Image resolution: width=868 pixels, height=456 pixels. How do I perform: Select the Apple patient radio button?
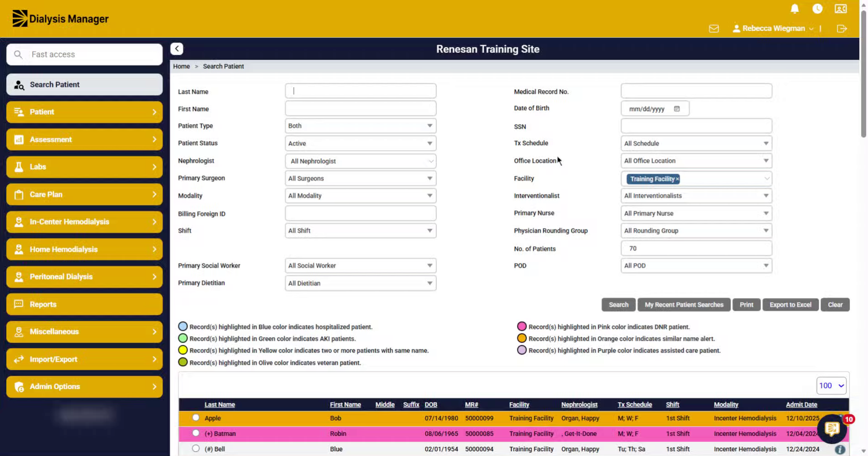click(196, 418)
